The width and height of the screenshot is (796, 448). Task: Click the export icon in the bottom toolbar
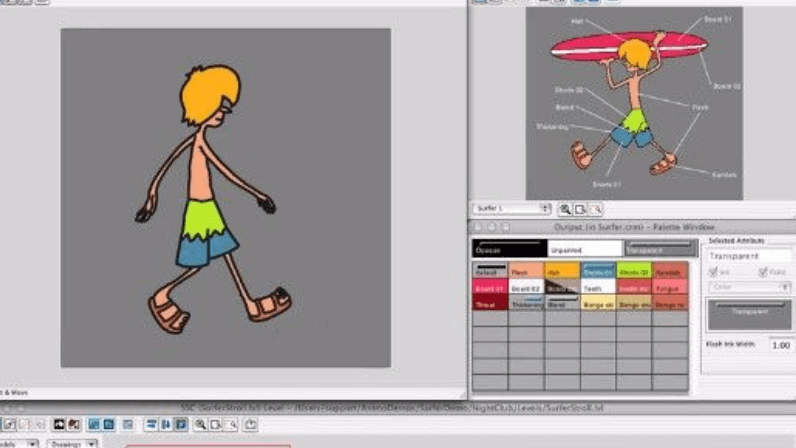click(x=250, y=425)
